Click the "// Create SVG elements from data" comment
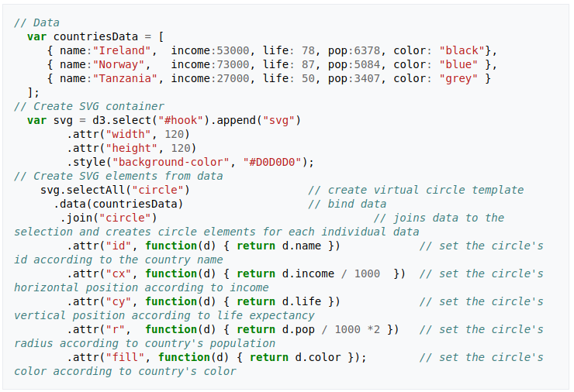The image size is (574, 392). [119, 176]
